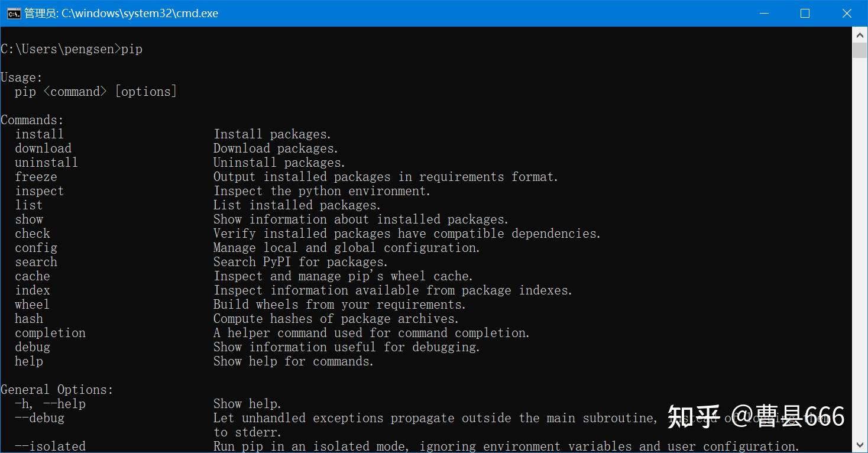Click the debug command entry text

coord(32,347)
